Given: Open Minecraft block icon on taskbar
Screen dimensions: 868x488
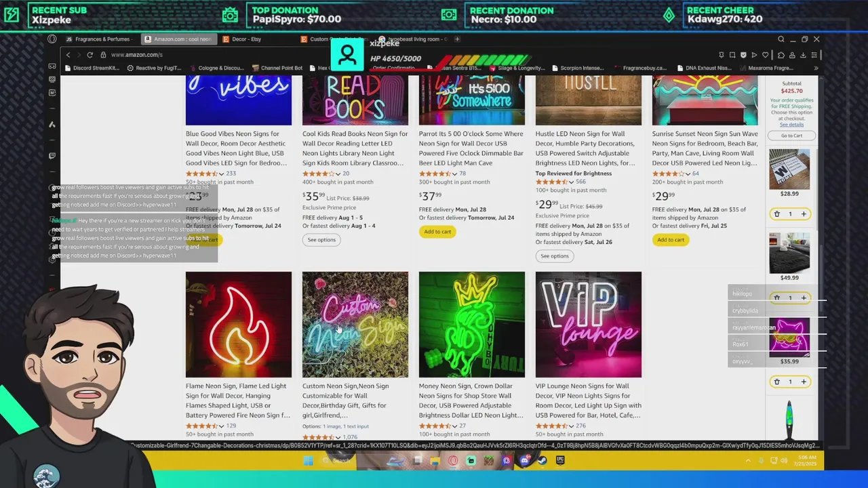Looking at the screenshot, I should click(x=489, y=461).
